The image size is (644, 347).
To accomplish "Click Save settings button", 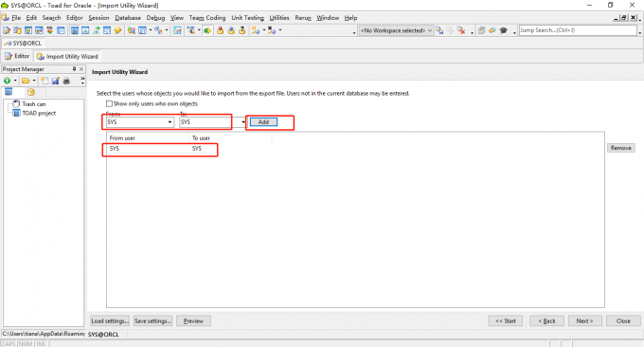I will click(152, 320).
